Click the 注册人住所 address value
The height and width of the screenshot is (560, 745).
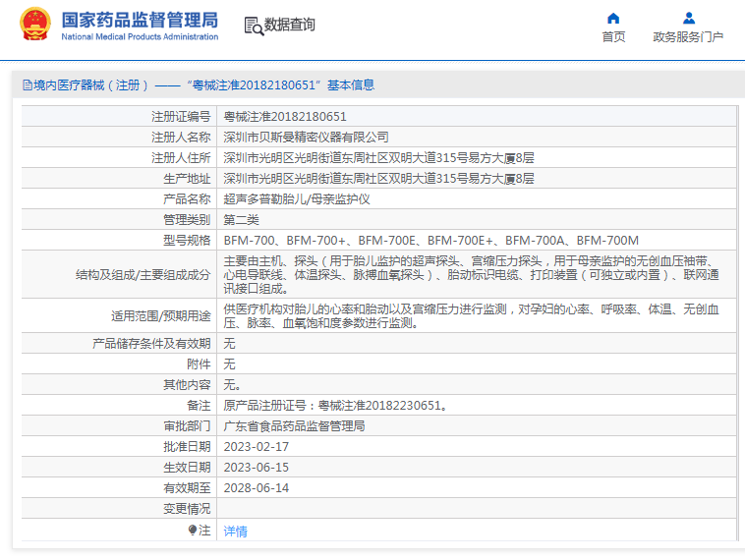pos(378,158)
